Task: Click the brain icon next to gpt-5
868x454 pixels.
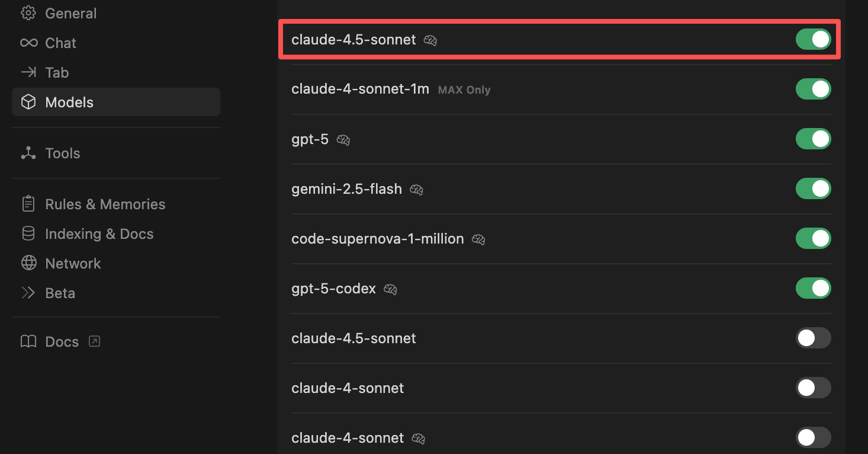Action: click(343, 140)
